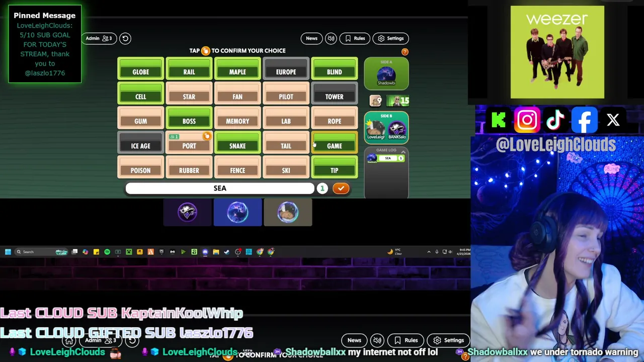
Task: Click the masked-hat avatar tile below the clue bar
Action: point(188,212)
